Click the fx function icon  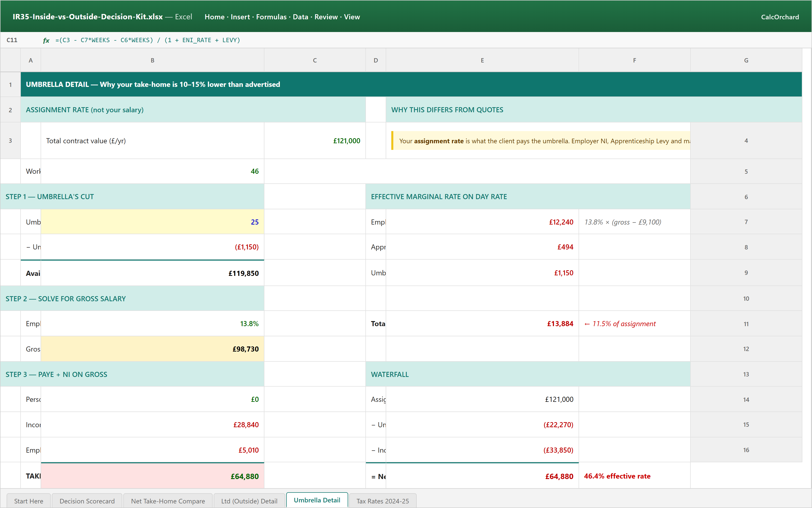(46, 40)
